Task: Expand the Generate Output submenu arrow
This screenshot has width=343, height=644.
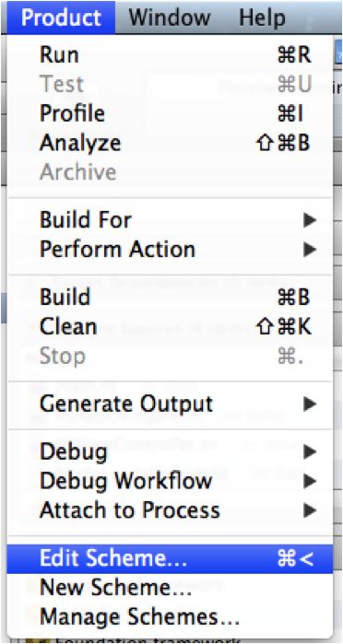Action: click(x=310, y=404)
